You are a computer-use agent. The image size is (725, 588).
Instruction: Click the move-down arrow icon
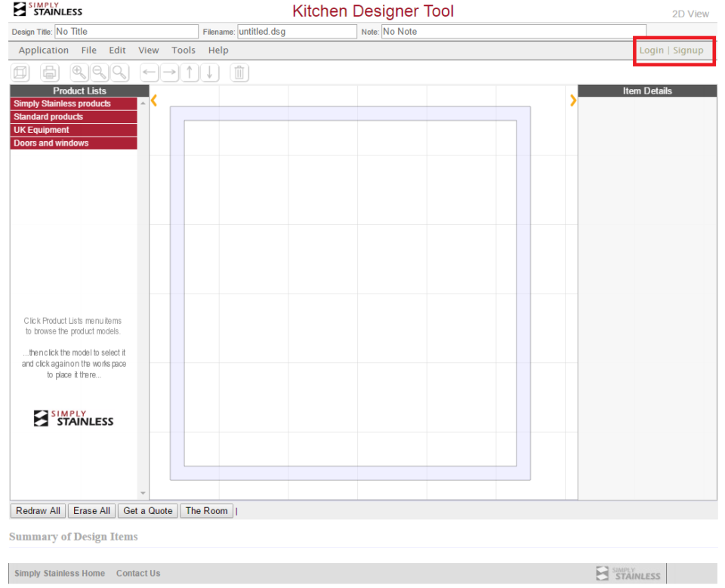tap(210, 72)
